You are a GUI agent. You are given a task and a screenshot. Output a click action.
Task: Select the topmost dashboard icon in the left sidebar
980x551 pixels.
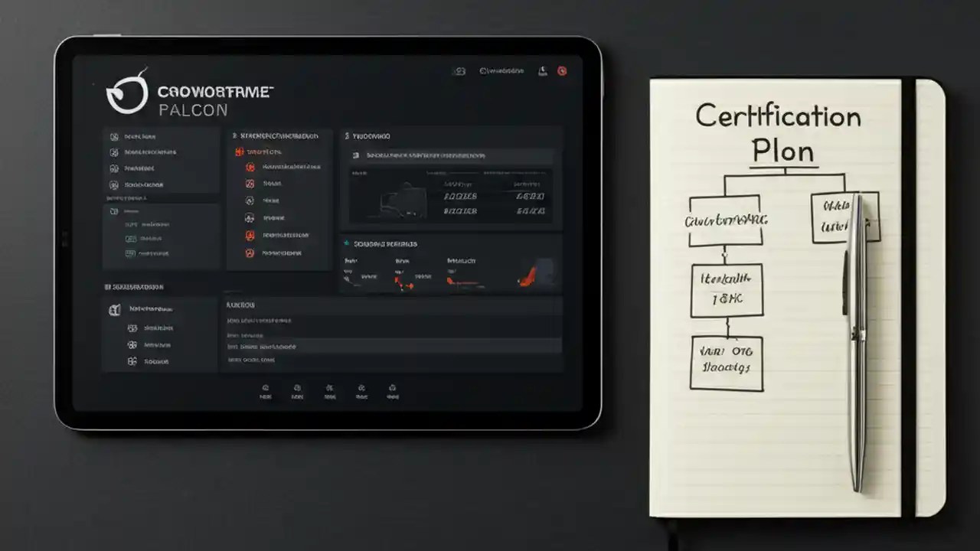tap(113, 136)
